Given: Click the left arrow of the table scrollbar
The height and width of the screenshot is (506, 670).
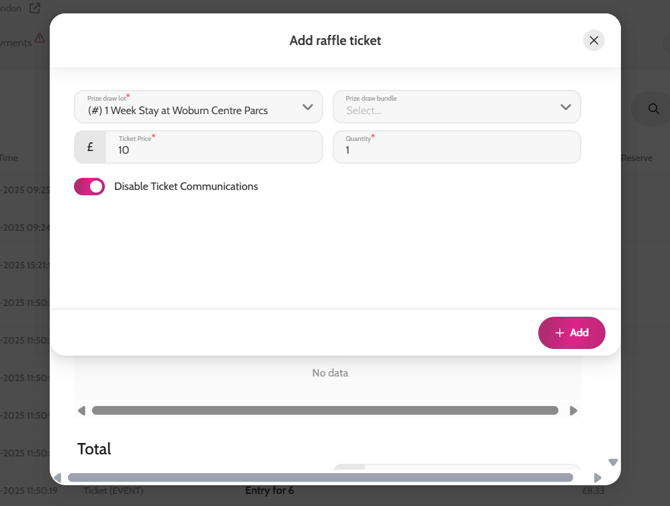Looking at the screenshot, I should [x=82, y=410].
